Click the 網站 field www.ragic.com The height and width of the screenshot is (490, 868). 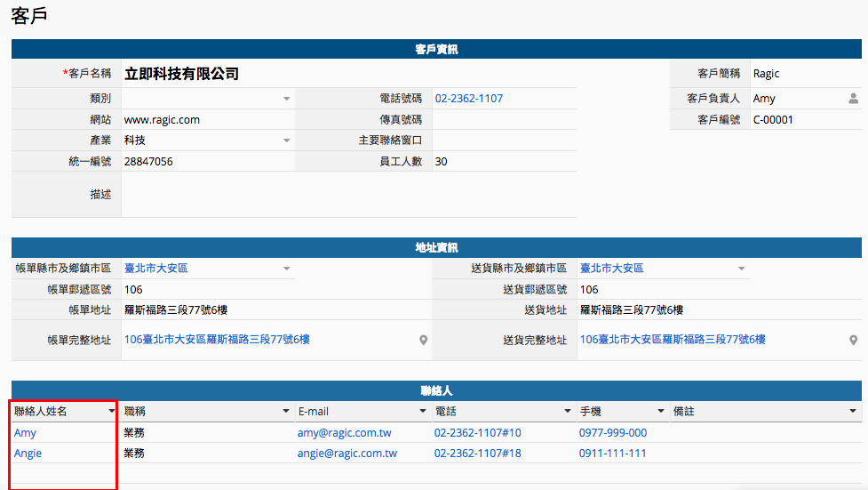coord(163,119)
